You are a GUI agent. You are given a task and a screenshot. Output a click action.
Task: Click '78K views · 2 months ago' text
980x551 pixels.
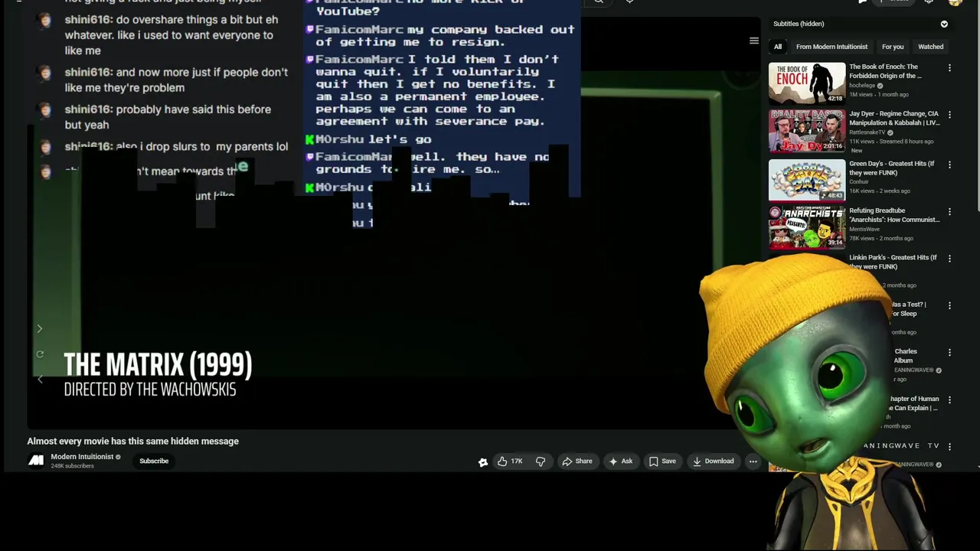pyautogui.click(x=881, y=239)
